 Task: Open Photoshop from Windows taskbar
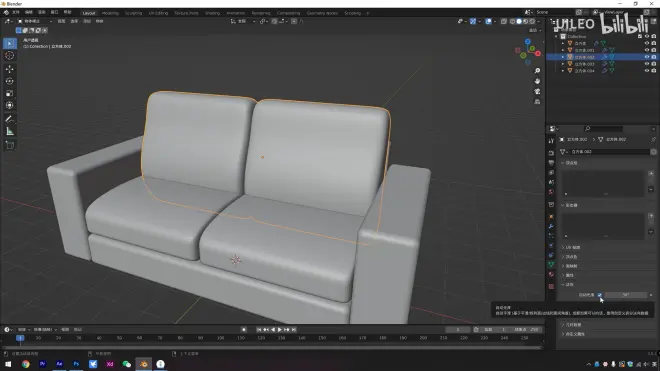point(76,364)
